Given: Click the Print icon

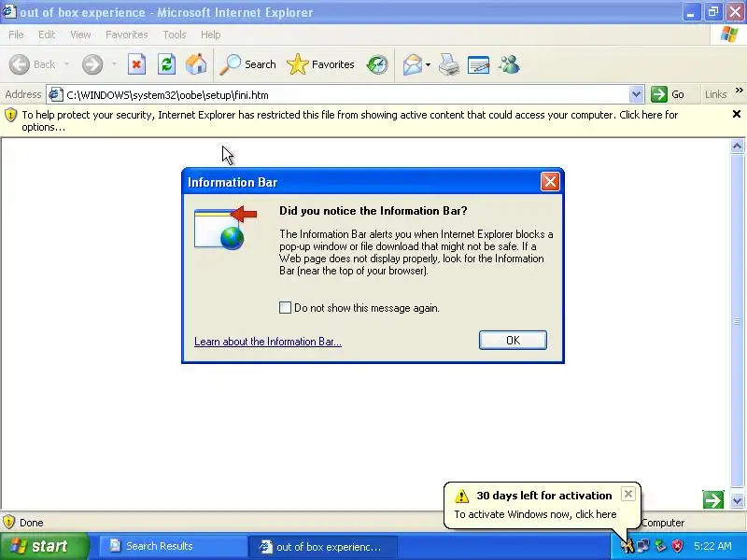Looking at the screenshot, I should point(448,64).
